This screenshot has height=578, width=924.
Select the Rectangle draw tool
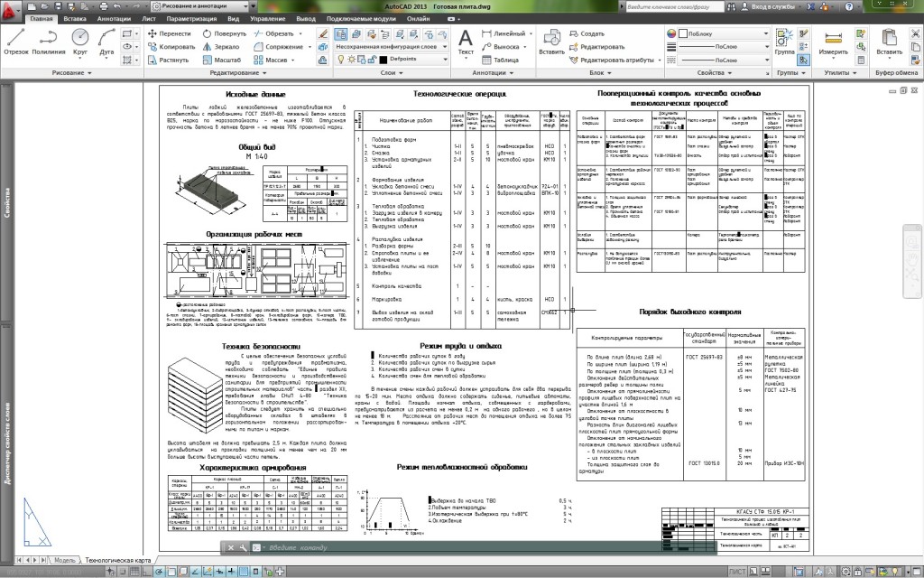(126, 33)
